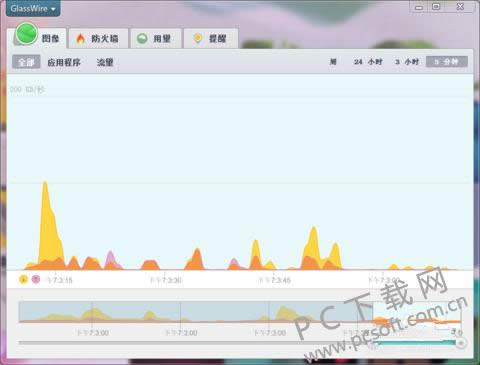Viewport: 480px width, 365px height.
Task: Open the 用量 usage tab
Action: click(156, 38)
